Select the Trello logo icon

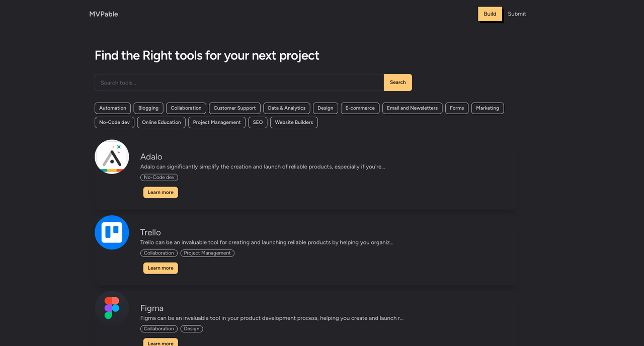[112, 232]
